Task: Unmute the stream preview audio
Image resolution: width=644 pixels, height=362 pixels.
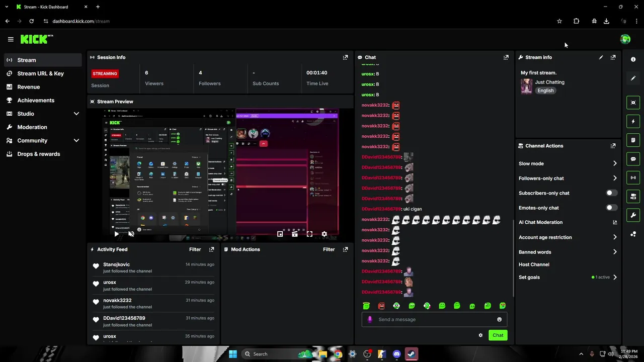Action: point(131,234)
